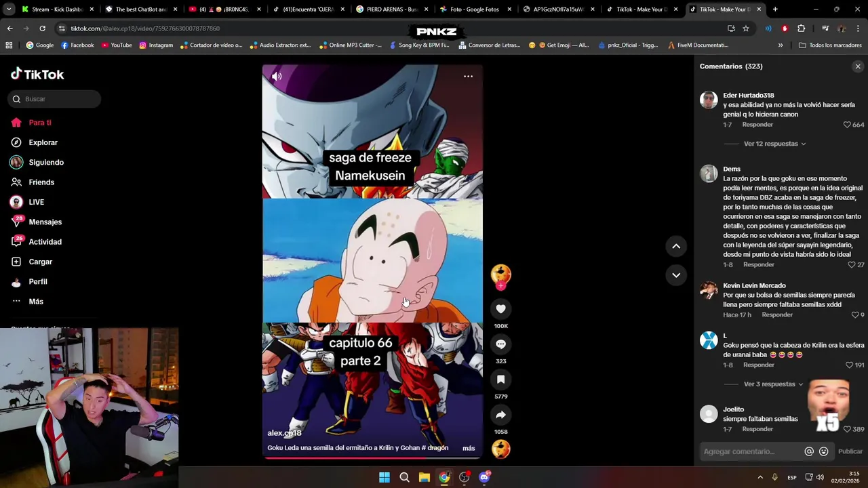
Task: Open Siguiendo in sidebar
Action: point(46,163)
